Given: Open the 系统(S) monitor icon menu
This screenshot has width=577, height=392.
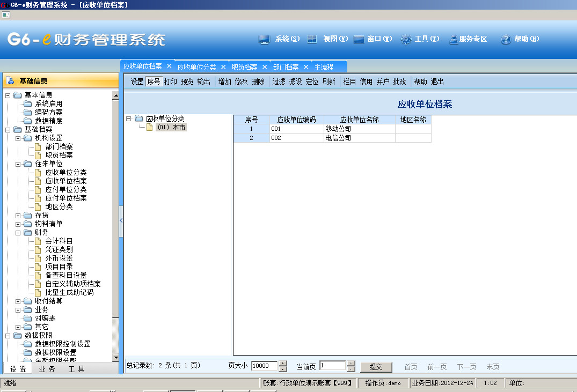Looking at the screenshot, I should click(x=264, y=39).
